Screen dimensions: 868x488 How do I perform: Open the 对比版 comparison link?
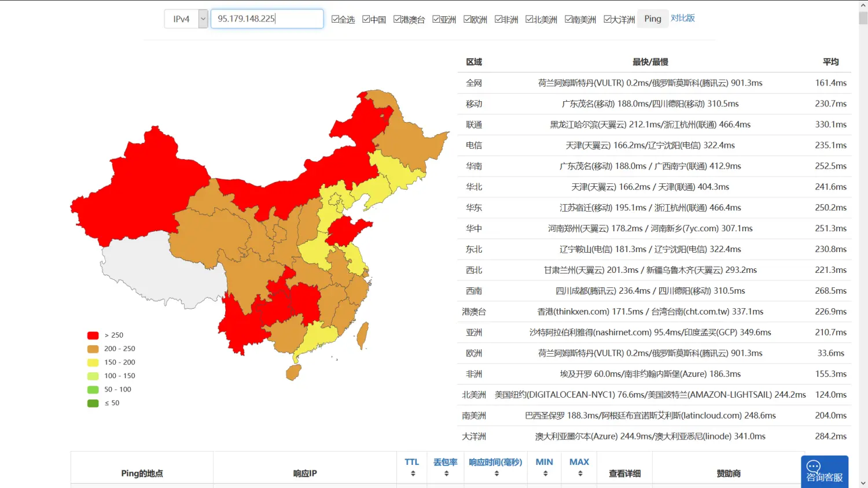pyautogui.click(x=683, y=19)
